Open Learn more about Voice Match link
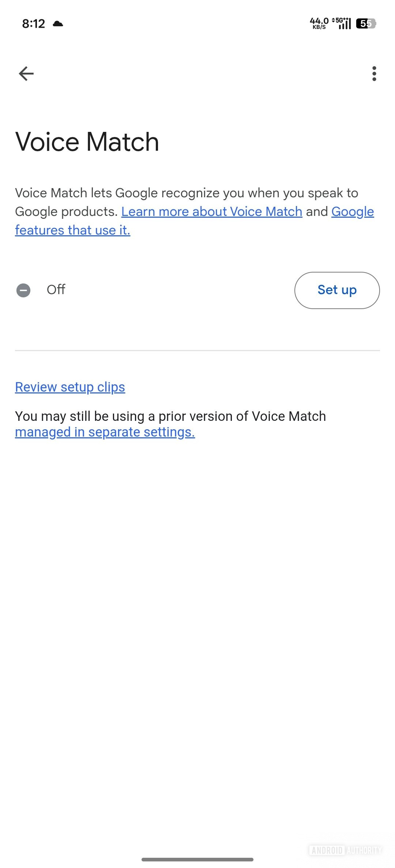395x868 pixels. [211, 211]
